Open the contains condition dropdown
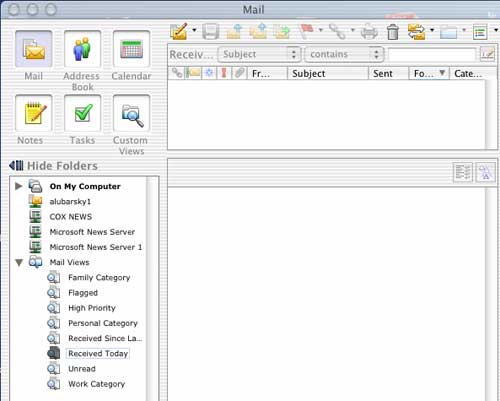The height and width of the screenshot is (401, 500). pos(344,54)
